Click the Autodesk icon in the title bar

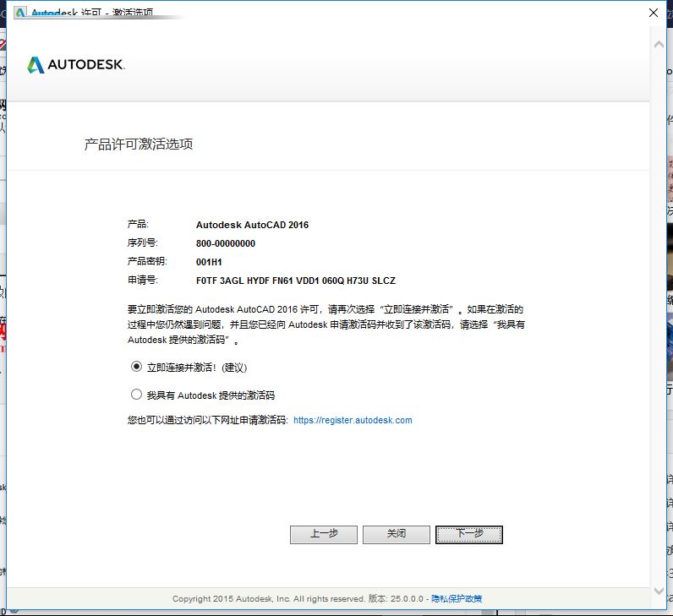click(x=20, y=13)
